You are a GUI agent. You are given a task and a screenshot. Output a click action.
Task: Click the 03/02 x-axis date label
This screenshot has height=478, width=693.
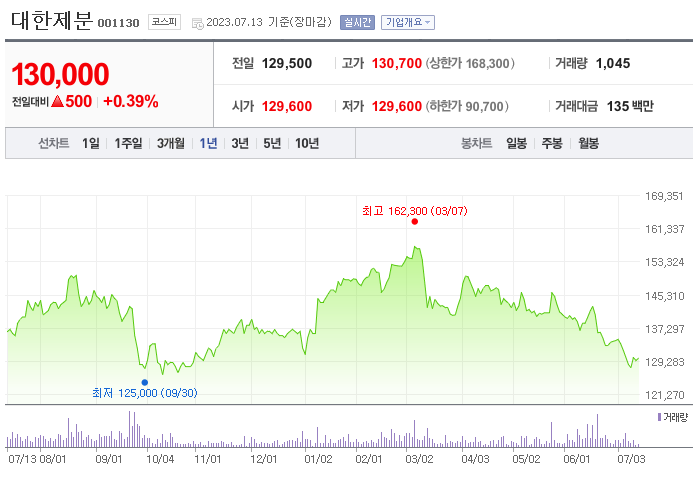pos(419,459)
